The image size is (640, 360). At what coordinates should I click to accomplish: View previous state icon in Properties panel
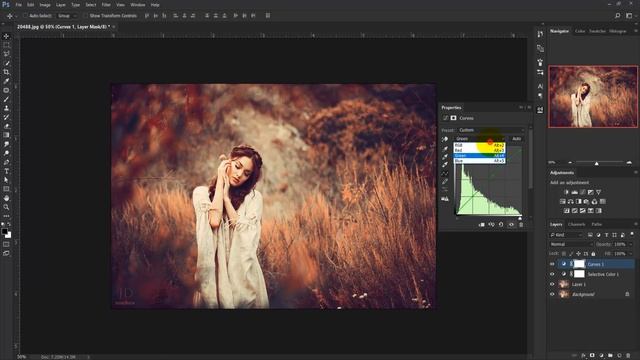coord(491,224)
